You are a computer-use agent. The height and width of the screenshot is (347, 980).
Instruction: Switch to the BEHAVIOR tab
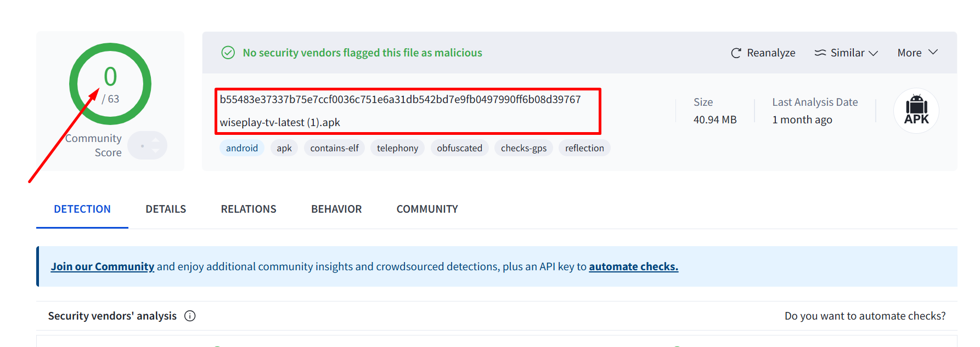tap(336, 209)
